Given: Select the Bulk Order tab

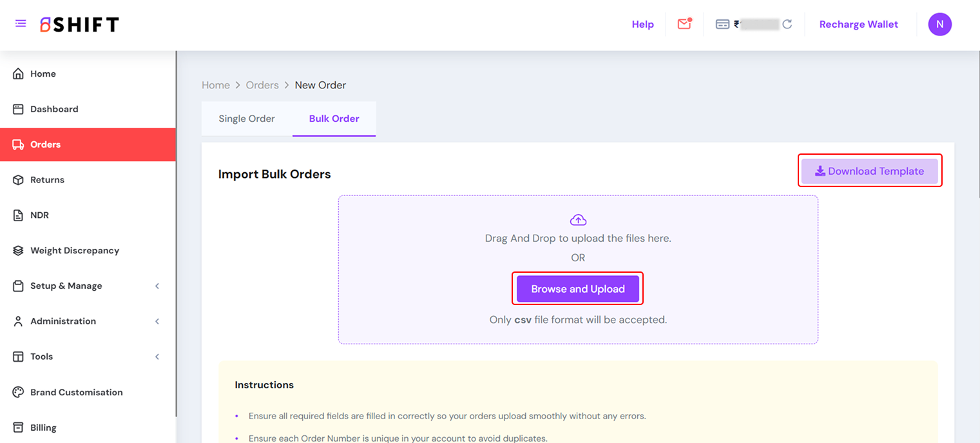Looking at the screenshot, I should pos(334,119).
